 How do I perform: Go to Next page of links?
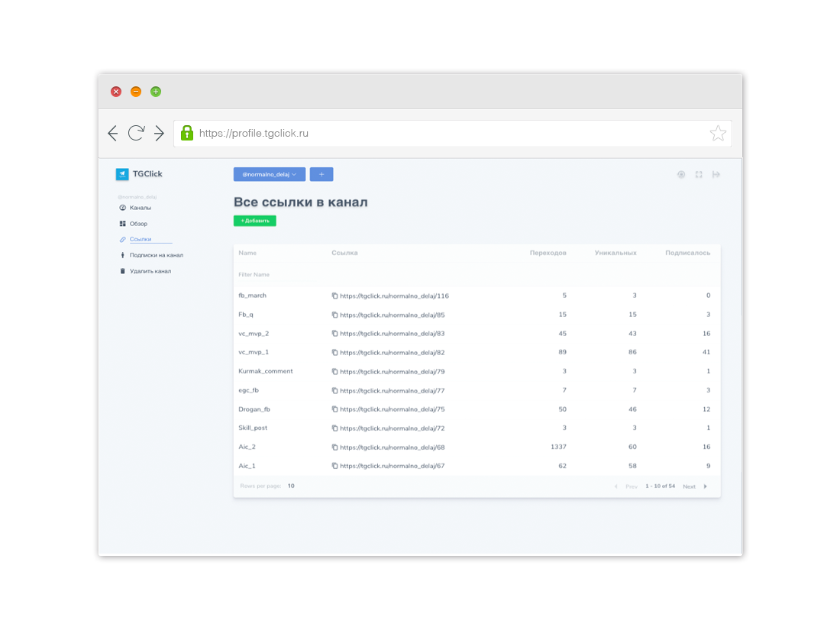point(690,486)
